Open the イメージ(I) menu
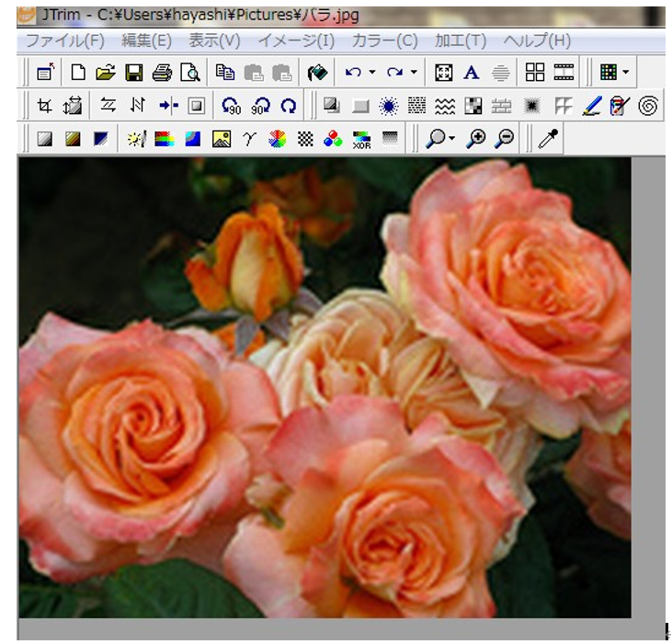The image size is (672, 644). click(296, 41)
